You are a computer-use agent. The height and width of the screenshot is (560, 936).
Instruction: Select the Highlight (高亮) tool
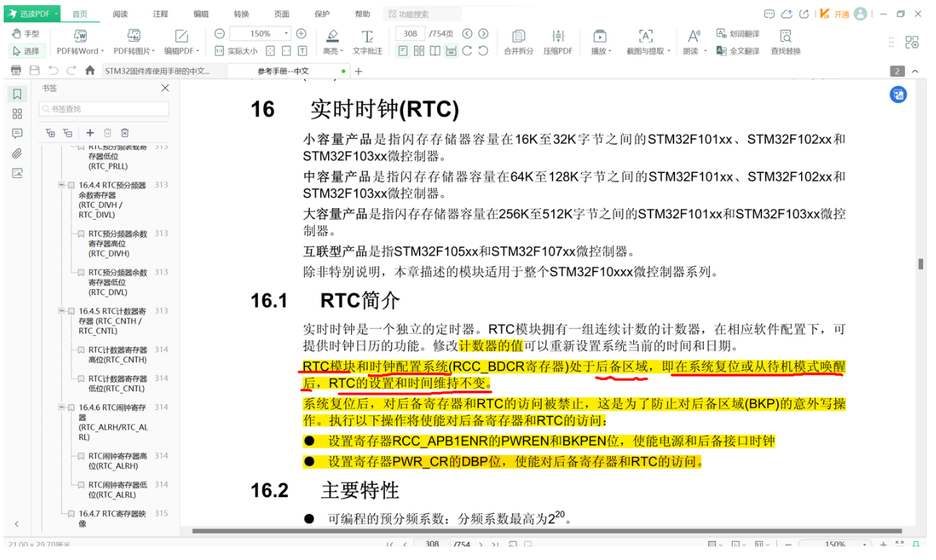click(332, 42)
